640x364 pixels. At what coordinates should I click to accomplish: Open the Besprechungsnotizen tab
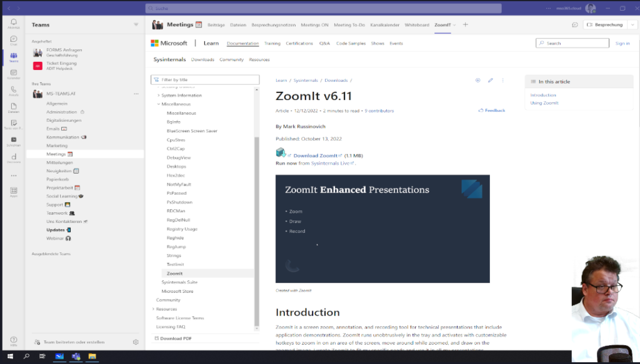pos(274,25)
